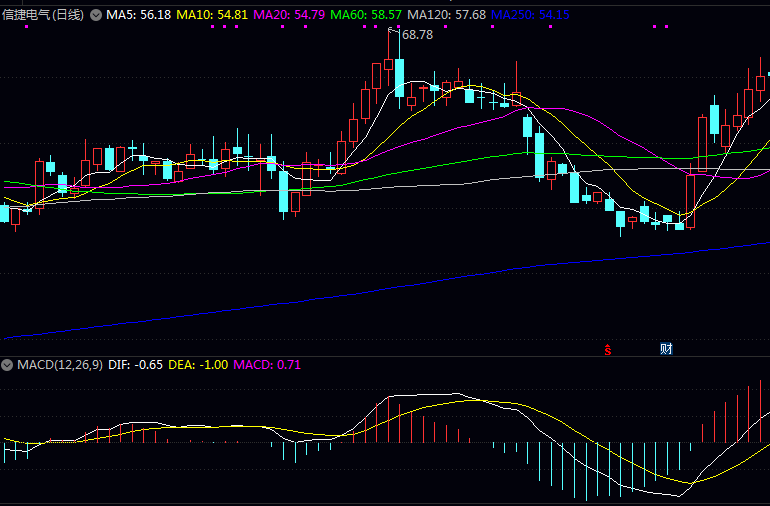
Task: Select the MA20: 54.79 indicator label
Action: 289,15
